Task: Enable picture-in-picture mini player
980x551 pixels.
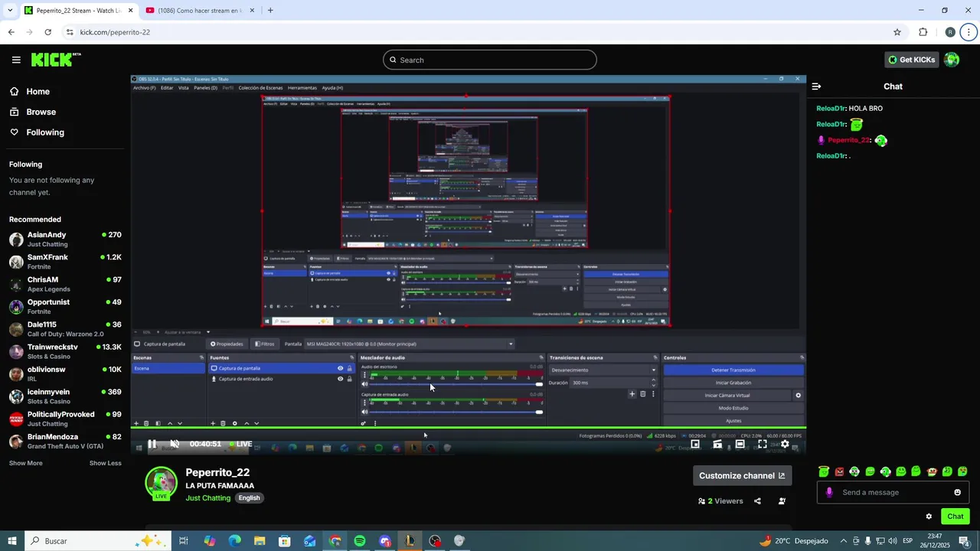Action: (x=695, y=444)
